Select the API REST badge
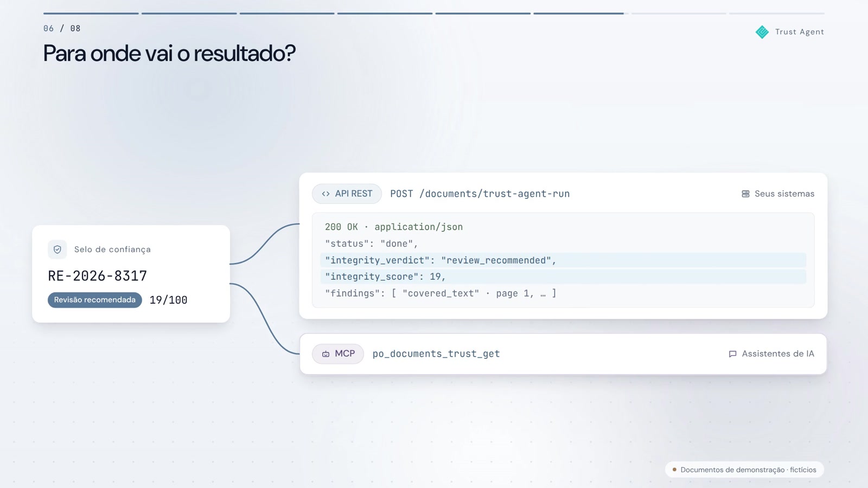This screenshot has height=488, width=868. click(x=347, y=194)
